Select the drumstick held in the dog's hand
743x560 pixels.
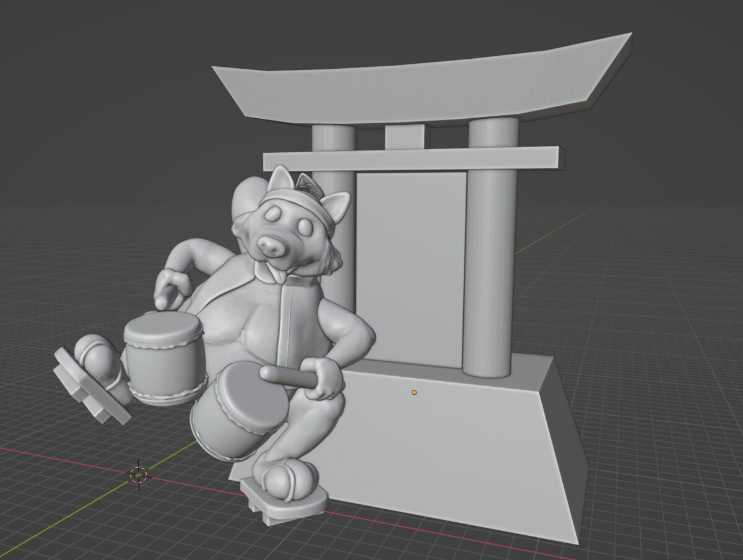(x=289, y=376)
